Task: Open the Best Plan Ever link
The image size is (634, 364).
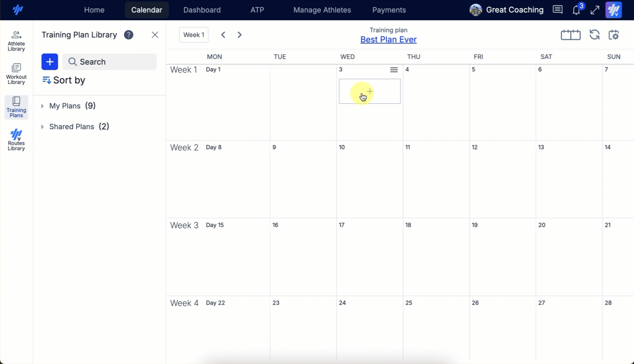Action: (x=388, y=40)
